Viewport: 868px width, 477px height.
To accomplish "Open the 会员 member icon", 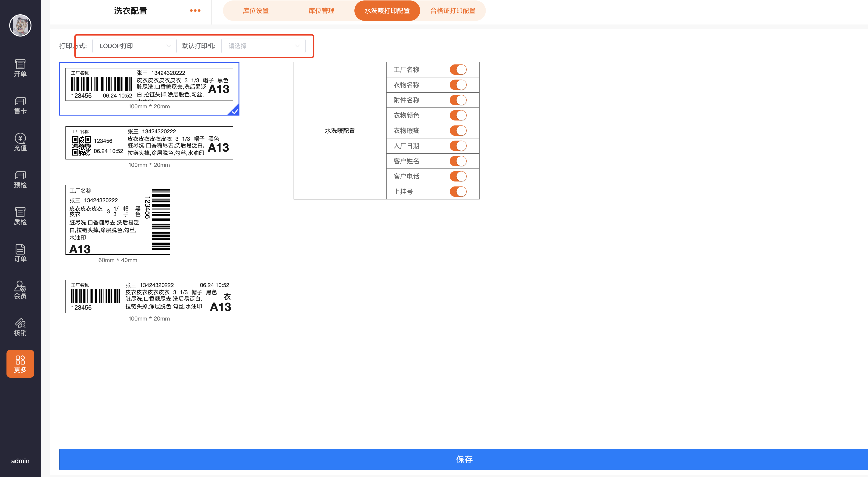I will point(20,290).
